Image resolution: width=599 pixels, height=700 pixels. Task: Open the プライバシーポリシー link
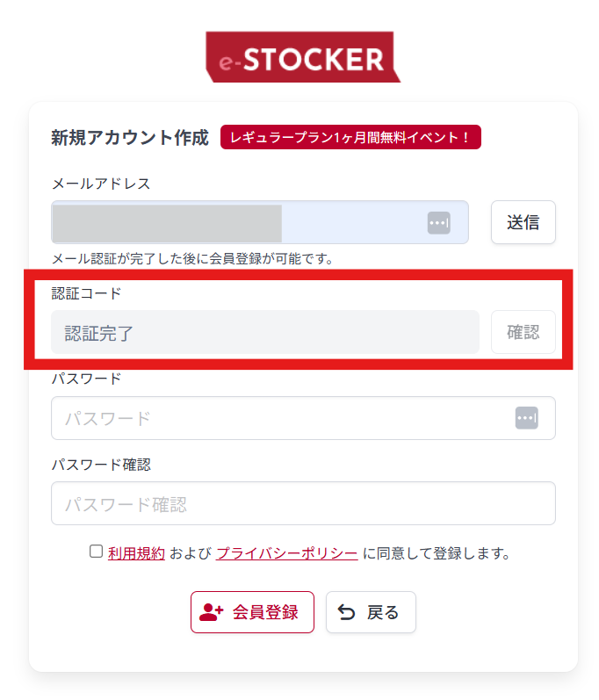(286, 553)
